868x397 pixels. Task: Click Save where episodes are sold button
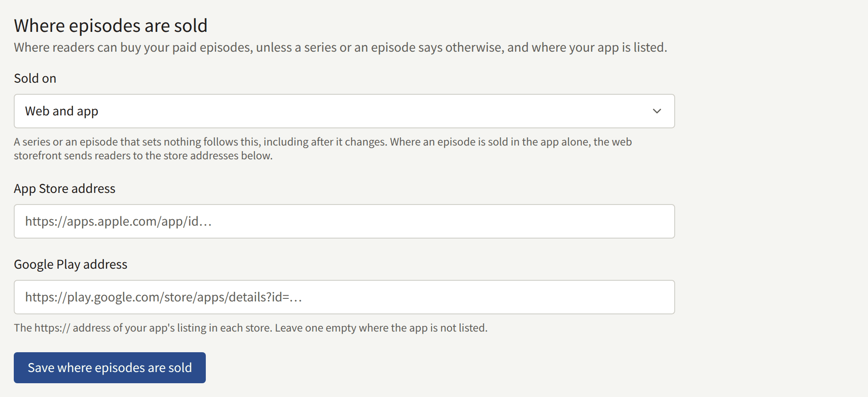click(110, 368)
